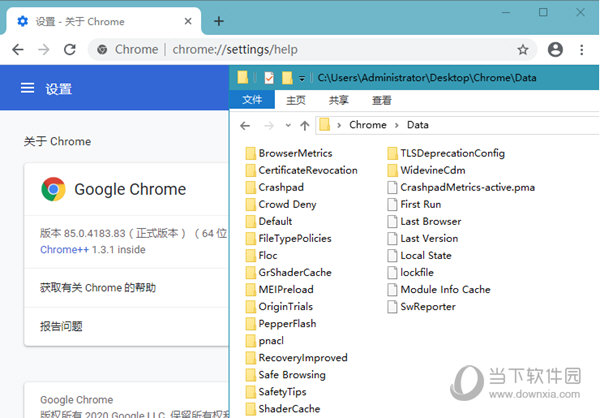Click the 版本 85.0.4183.83 version text
Viewport: 600px width, 418px height.
point(83,233)
